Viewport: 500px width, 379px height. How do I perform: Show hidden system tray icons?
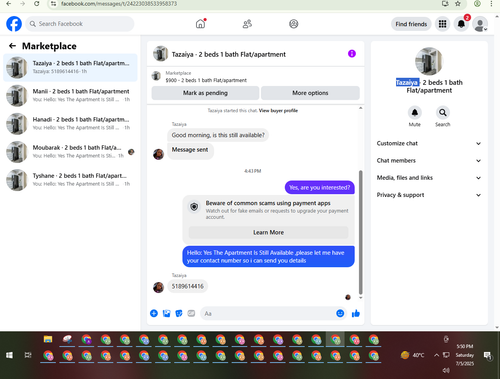point(436,355)
